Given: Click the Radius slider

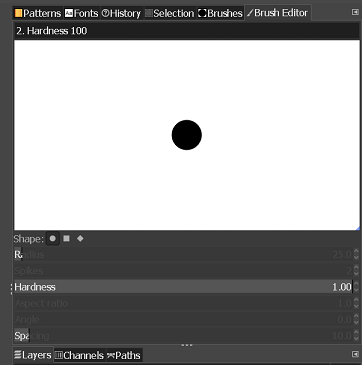Looking at the screenshot, I should [183, 255].
